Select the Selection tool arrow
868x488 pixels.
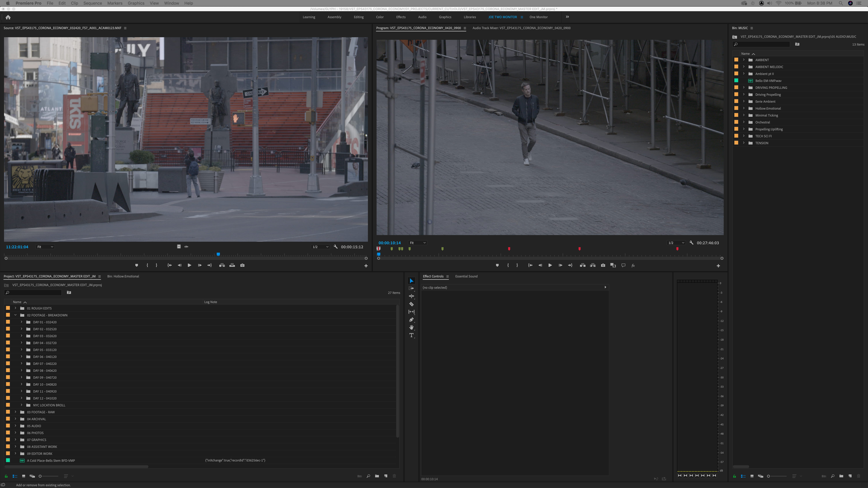click(x=411, y=280)
